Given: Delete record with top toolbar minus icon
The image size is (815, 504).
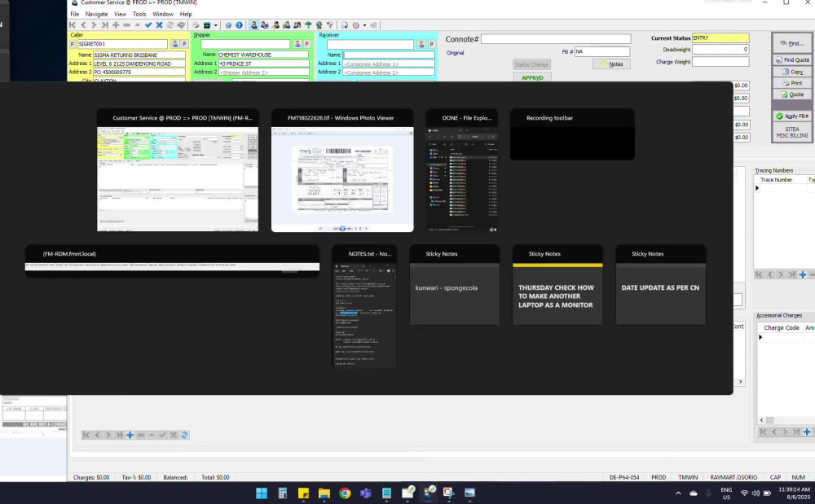Looking at the screenshot, I should coord(126,25).
